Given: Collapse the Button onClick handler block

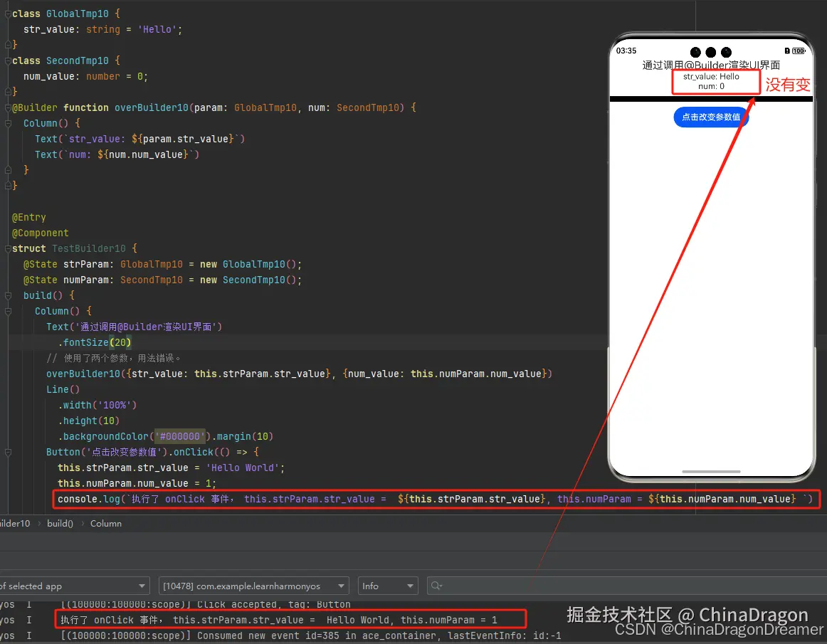Looking at the screenshot, I should [8, 452].
